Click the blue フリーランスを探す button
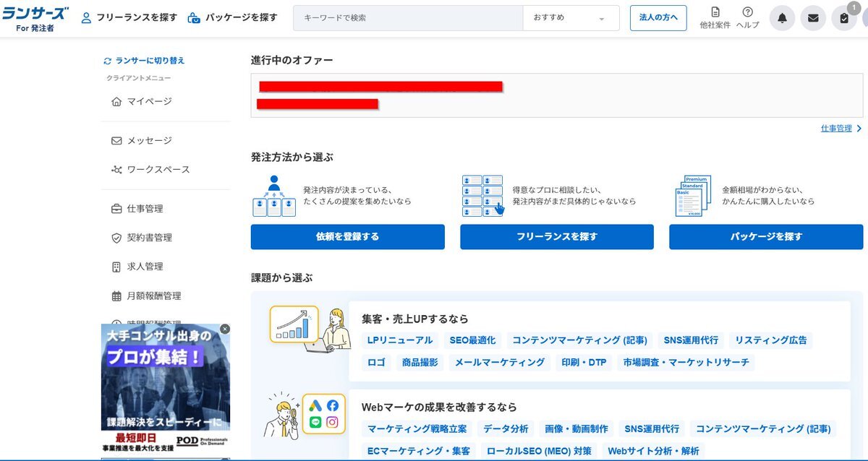The image size is (868, 461). coord(557,237)
